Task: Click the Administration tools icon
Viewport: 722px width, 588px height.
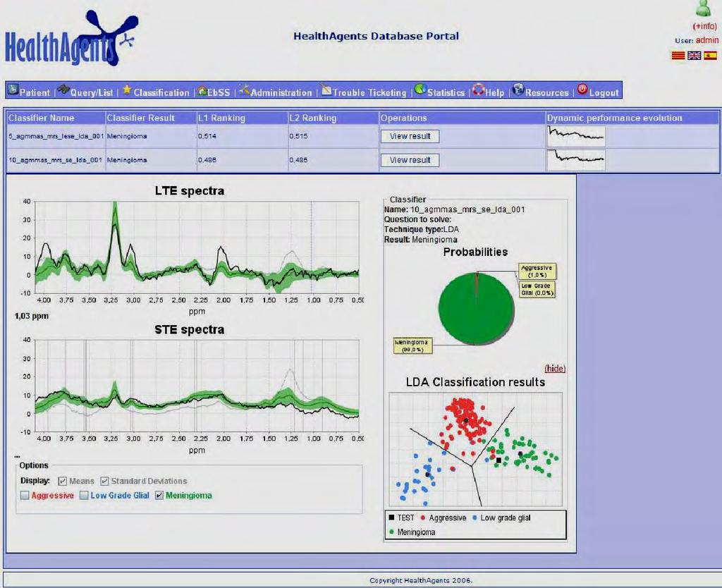Action: coord(245,90)
